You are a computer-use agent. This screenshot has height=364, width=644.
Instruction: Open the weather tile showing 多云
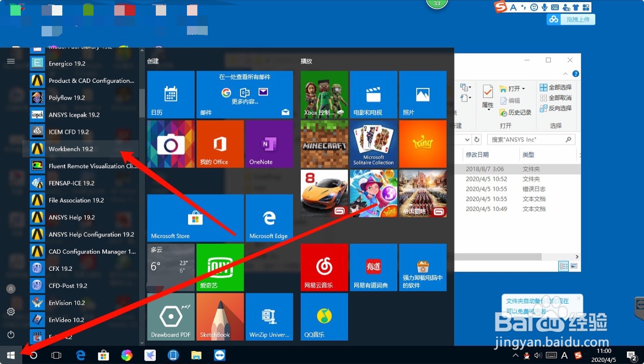[x=171, y=267]
